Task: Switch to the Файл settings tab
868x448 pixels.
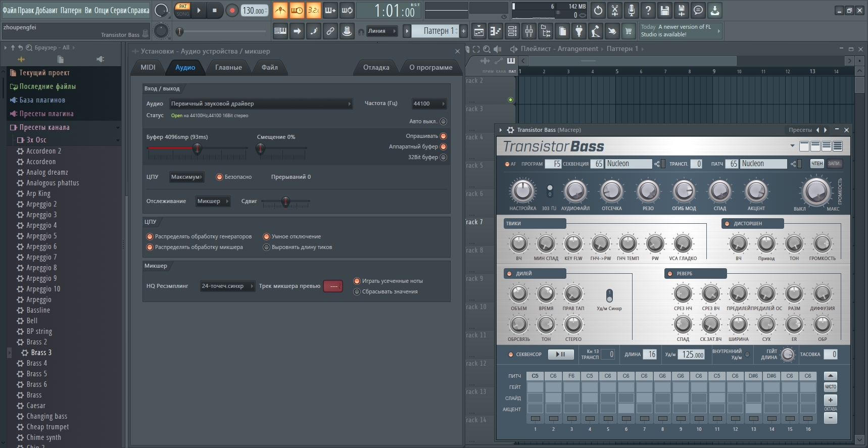Action: 270,67
